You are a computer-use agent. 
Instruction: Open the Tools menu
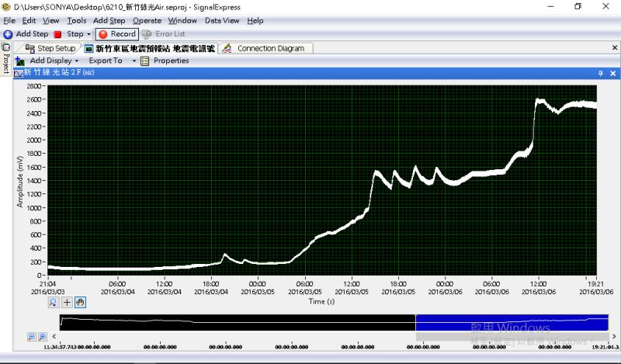coord(76,21)
